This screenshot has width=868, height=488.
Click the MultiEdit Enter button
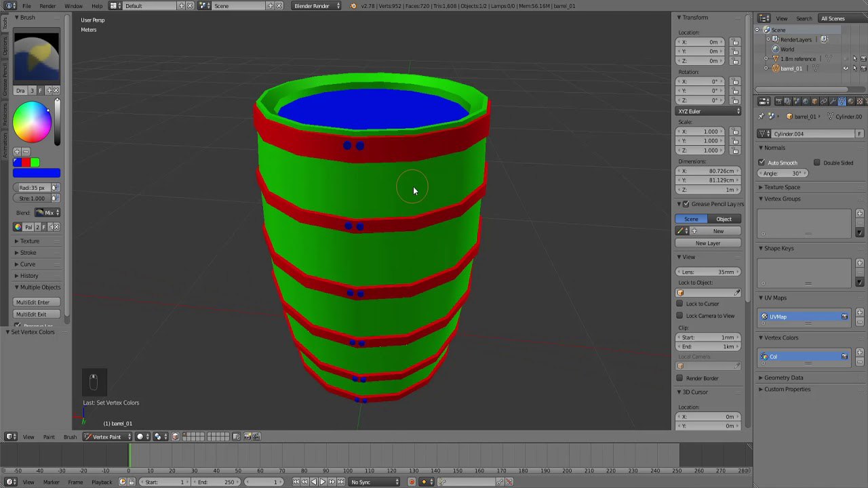pyautogui.click(x=37, y=302)
